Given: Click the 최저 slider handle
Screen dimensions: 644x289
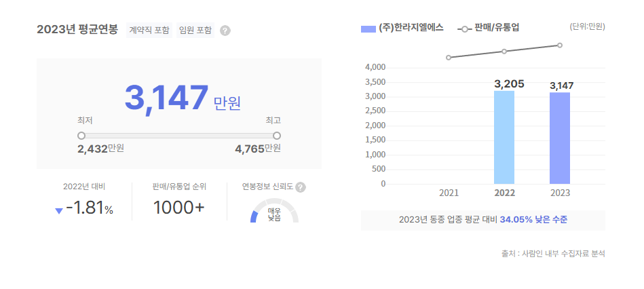Looking at the screenshot, I should click(x=81, y=136).
